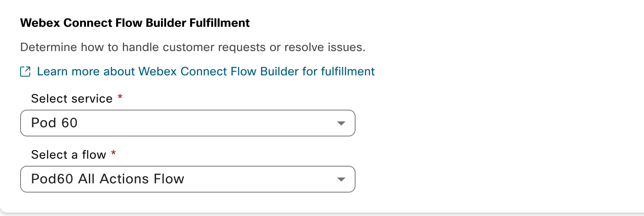
Task: Click the Select a flow field label
Action: click(68, 155)
